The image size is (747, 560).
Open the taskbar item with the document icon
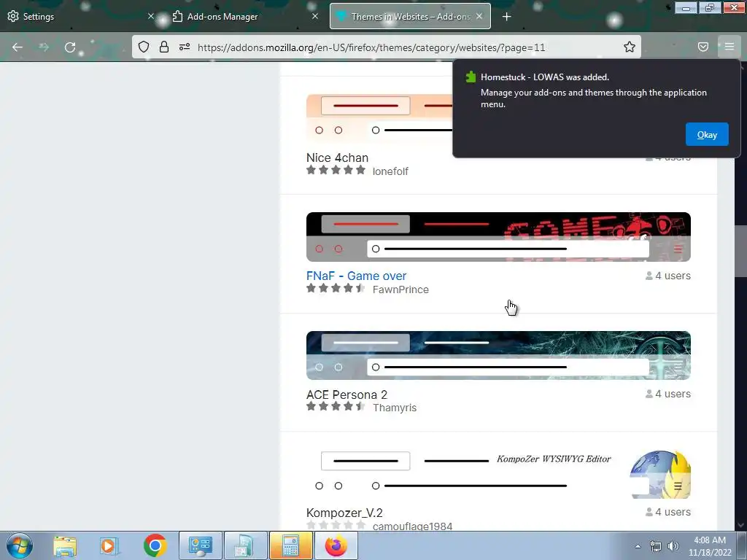(245, 545)
